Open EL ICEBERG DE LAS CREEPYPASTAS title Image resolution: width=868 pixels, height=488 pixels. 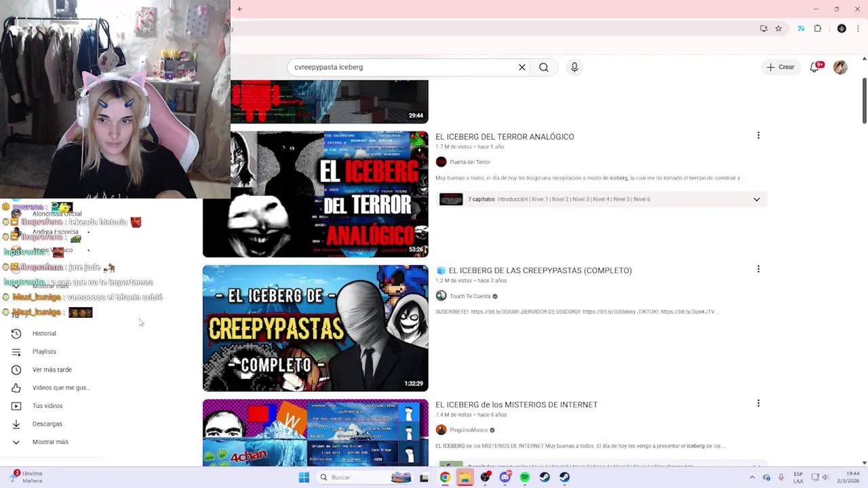pyautogui.click(x=540, y=270)
